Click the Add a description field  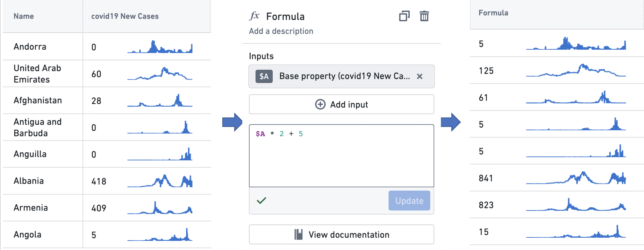coord(281,31)
